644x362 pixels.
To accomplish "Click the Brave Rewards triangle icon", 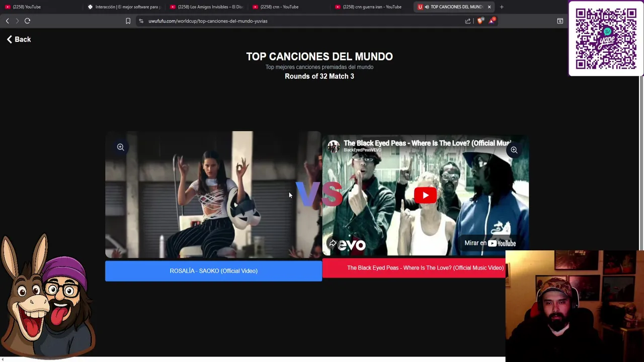I will (492, 21).
